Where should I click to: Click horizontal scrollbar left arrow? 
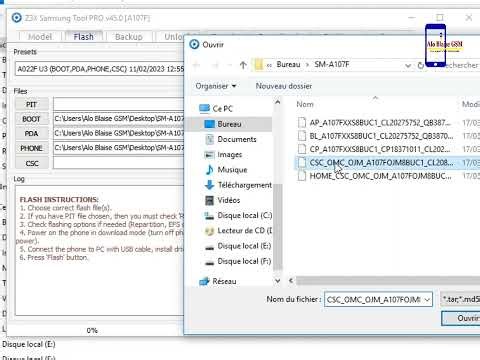click(x=291, y=281)
